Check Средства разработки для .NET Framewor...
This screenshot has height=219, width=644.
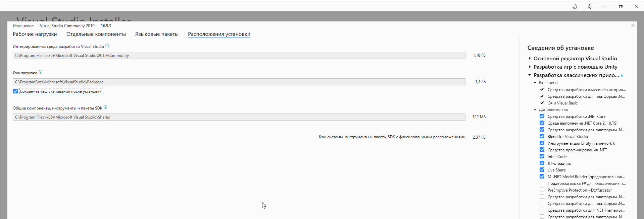coord(542,210)
